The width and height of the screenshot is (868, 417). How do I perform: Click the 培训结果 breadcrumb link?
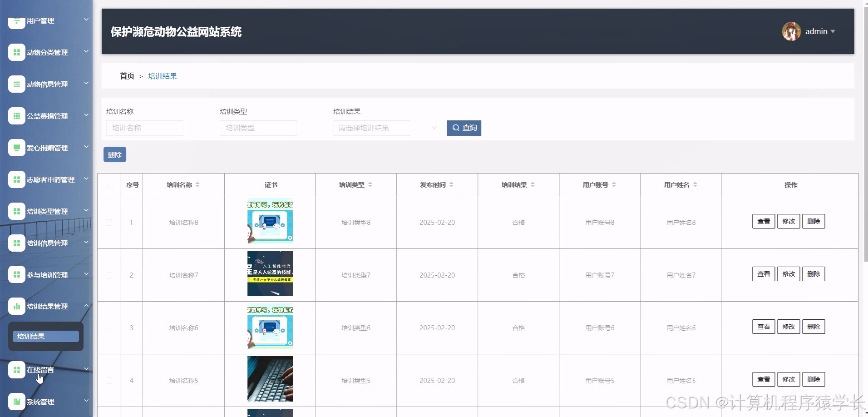[163, 76]
